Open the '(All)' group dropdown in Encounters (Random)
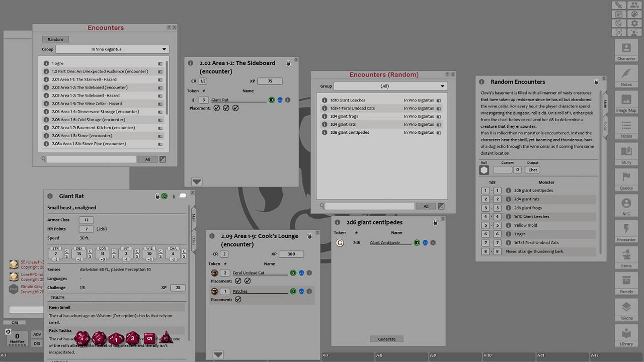 pyautogui.click(x=390, y=85)
